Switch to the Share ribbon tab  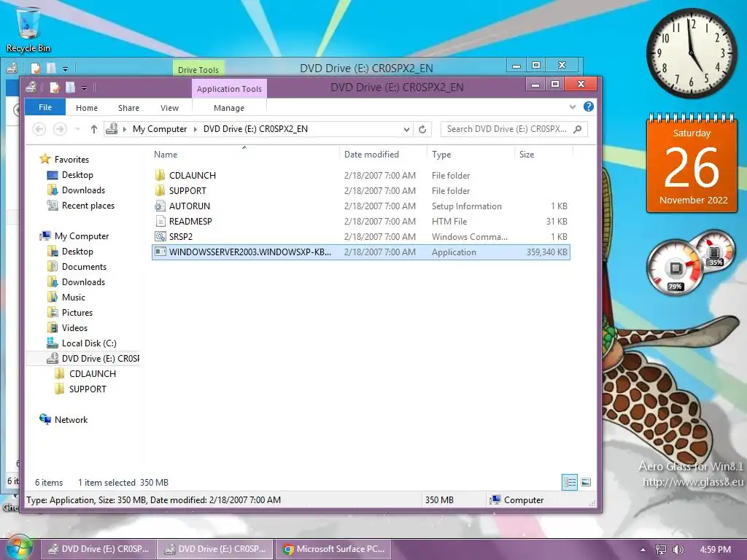[128, 108]
